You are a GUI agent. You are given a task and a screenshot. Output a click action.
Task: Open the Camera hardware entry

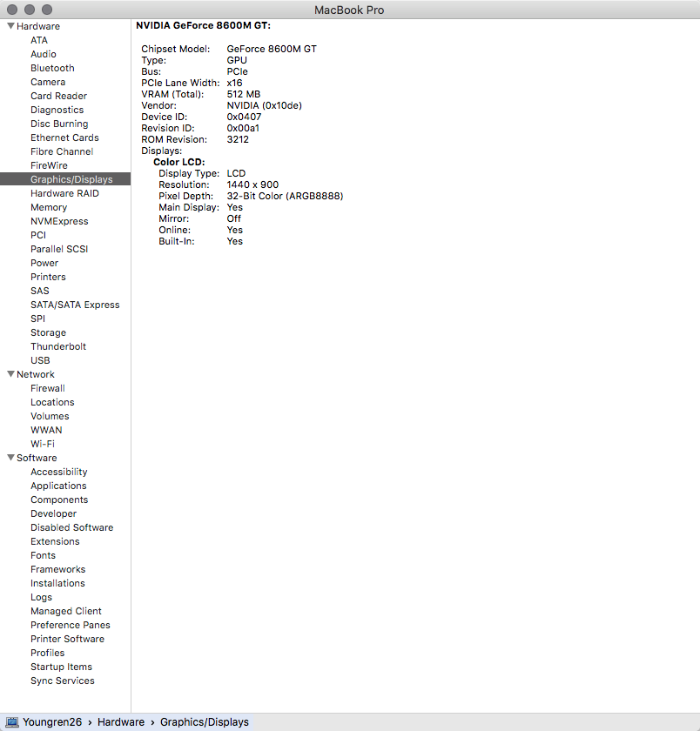pyautogui.click(x=48, y=82)
